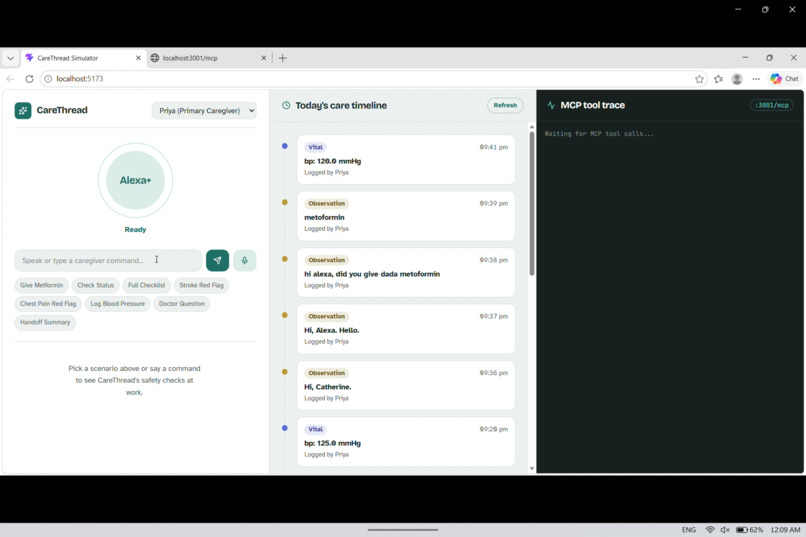This screenshot has width=806, height=537.
Task: Open a new browser tab with plus
Action: pos(283,58)
